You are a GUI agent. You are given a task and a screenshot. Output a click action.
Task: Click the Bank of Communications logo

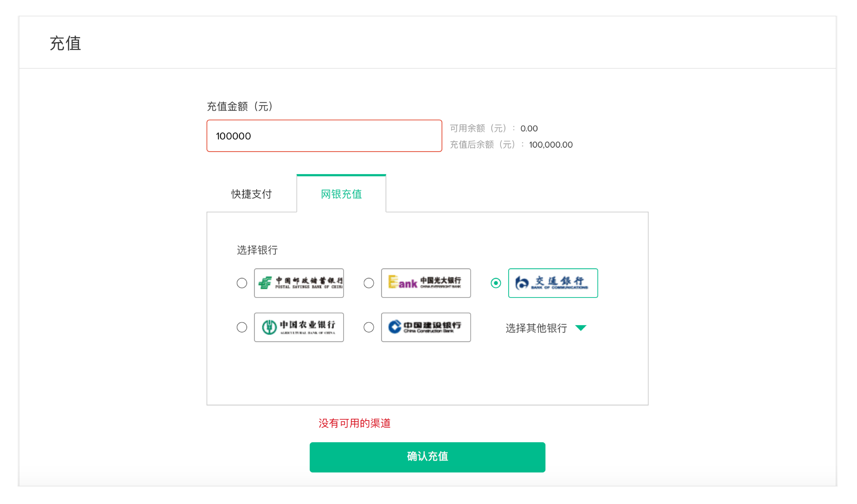coord(553,283)
